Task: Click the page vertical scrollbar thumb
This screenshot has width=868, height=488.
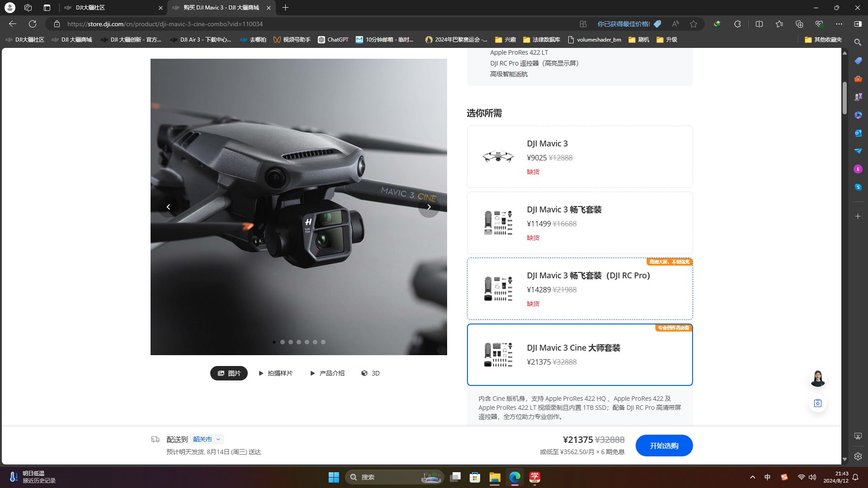Action: [x=844, y=98]
